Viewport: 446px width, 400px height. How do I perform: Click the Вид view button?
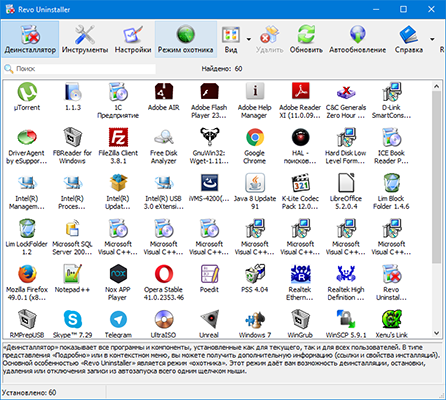[x=231, y=39]
